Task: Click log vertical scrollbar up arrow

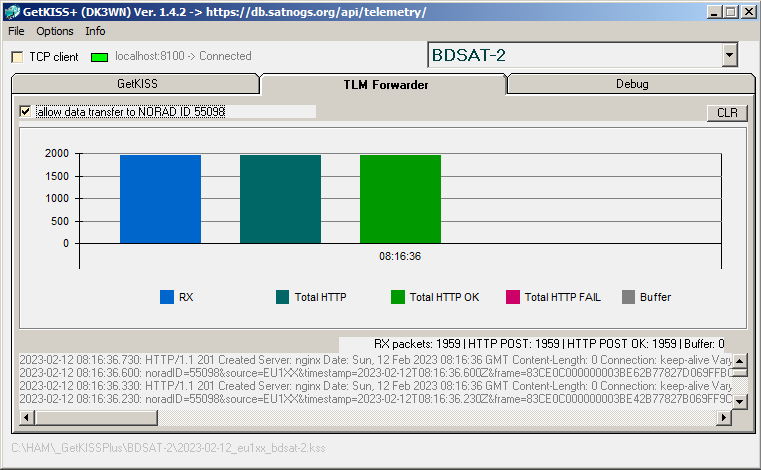Action: tap(739, 361)
